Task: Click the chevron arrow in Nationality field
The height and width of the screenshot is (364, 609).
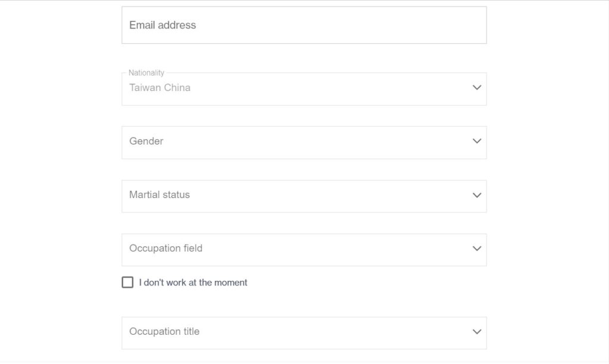Action: pos(476,87)
